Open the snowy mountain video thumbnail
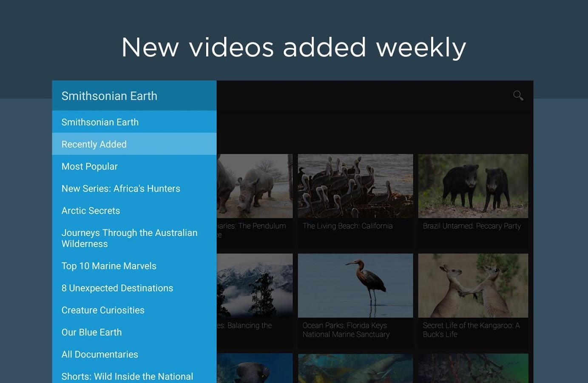The image size is (588, 383). coord(255,286)
